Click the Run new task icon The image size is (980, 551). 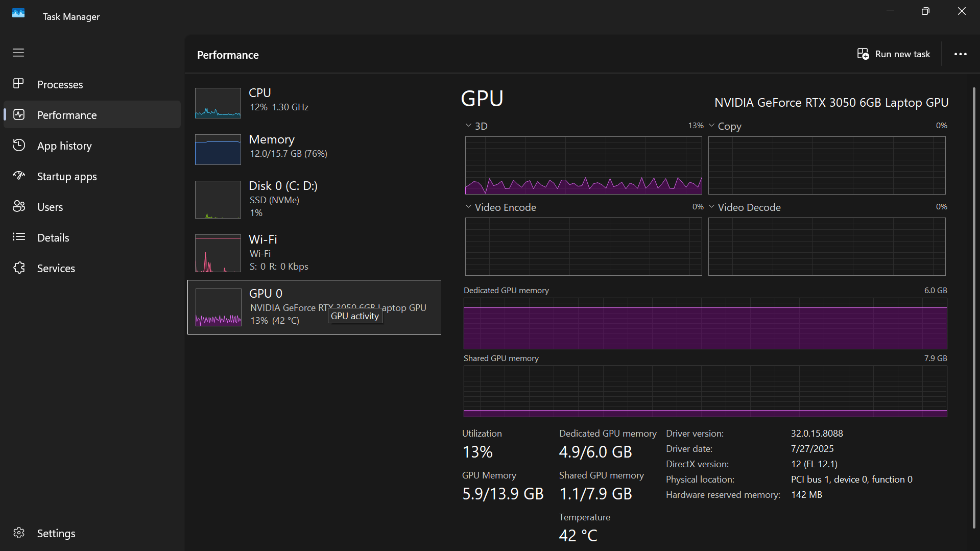[x=863, y=54]
